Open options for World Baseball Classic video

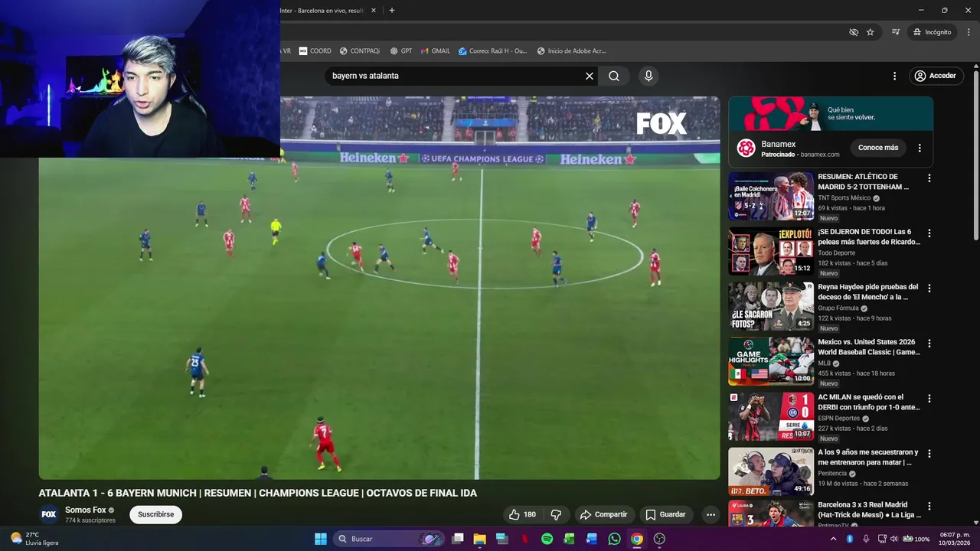[929, 344]
